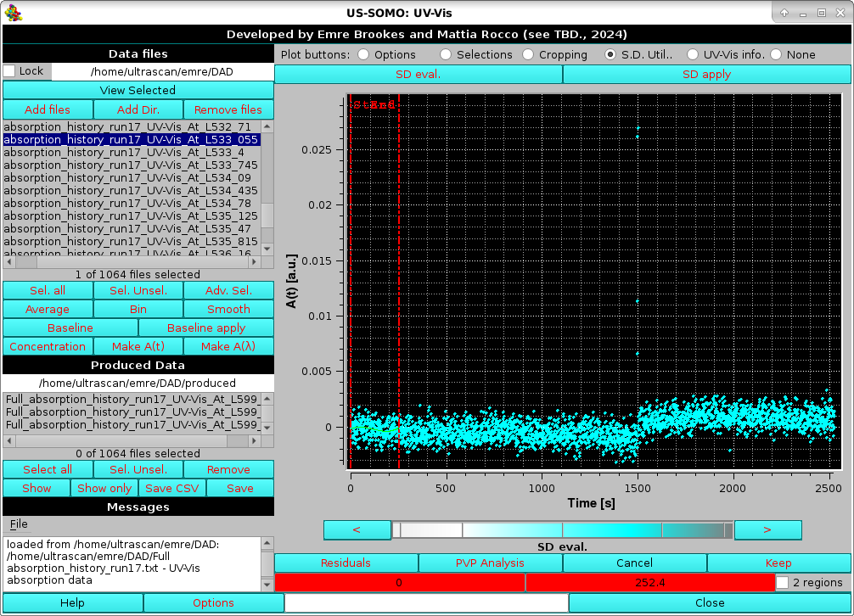Click the Keep button
The height and width of the screenshot is (616, 854).
[778, 563]
